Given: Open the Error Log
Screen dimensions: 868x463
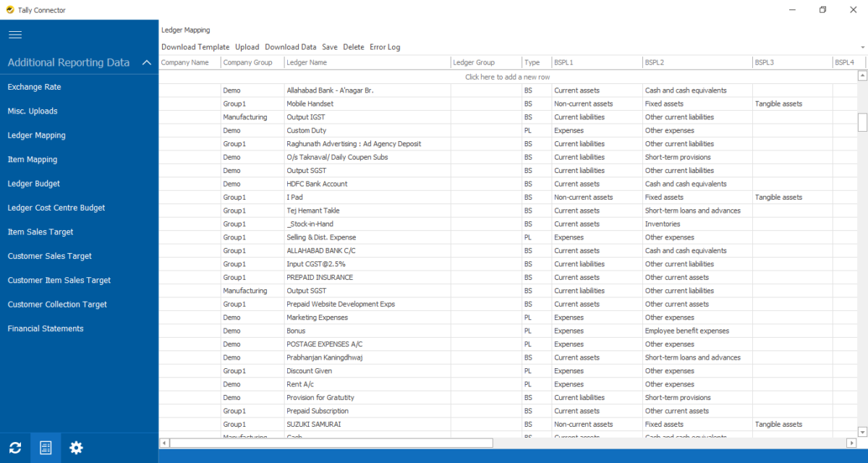Looking at the screenshot, I should 384,46.
